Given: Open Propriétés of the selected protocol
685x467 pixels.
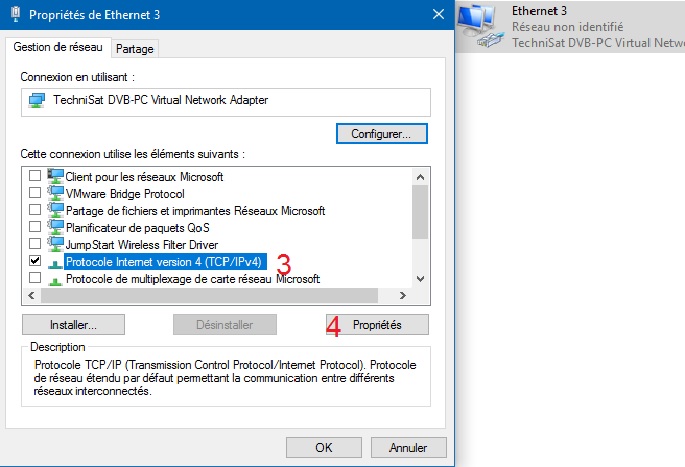Looking at the screenshot, I should pyautogui.click(x=377, y=325).
